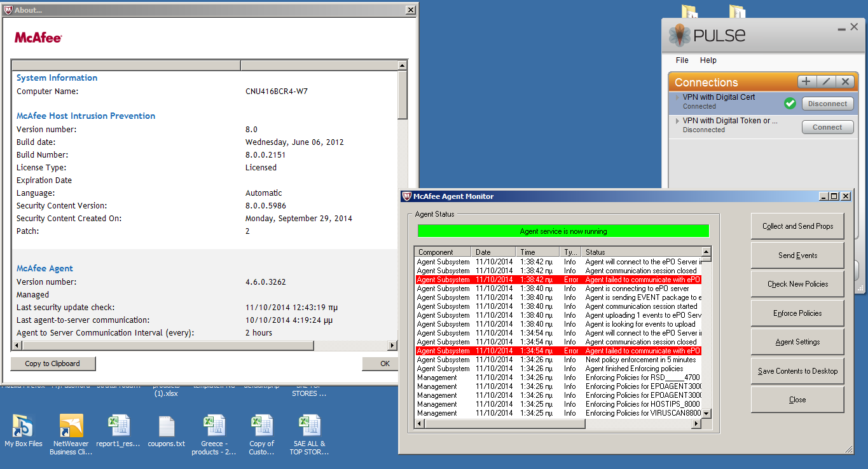Select the Greece - products Excel file
The height and width of the screenshot is (469, 868).
tap(214, 435)
